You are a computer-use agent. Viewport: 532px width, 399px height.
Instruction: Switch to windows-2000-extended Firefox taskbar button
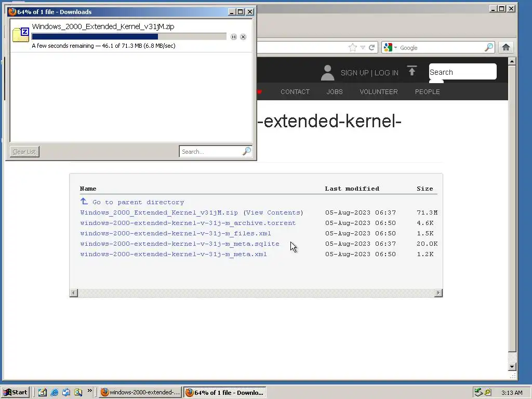(140, 392)
